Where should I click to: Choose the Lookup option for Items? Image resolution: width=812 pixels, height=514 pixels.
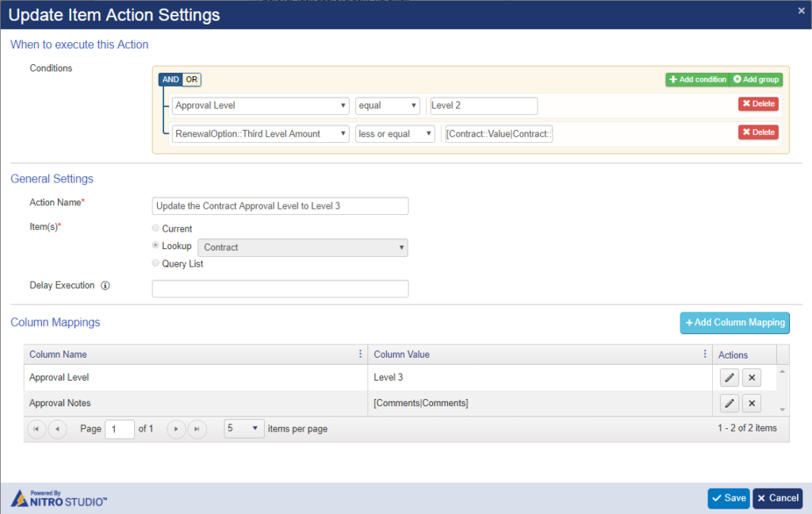[x=155, y=246]
